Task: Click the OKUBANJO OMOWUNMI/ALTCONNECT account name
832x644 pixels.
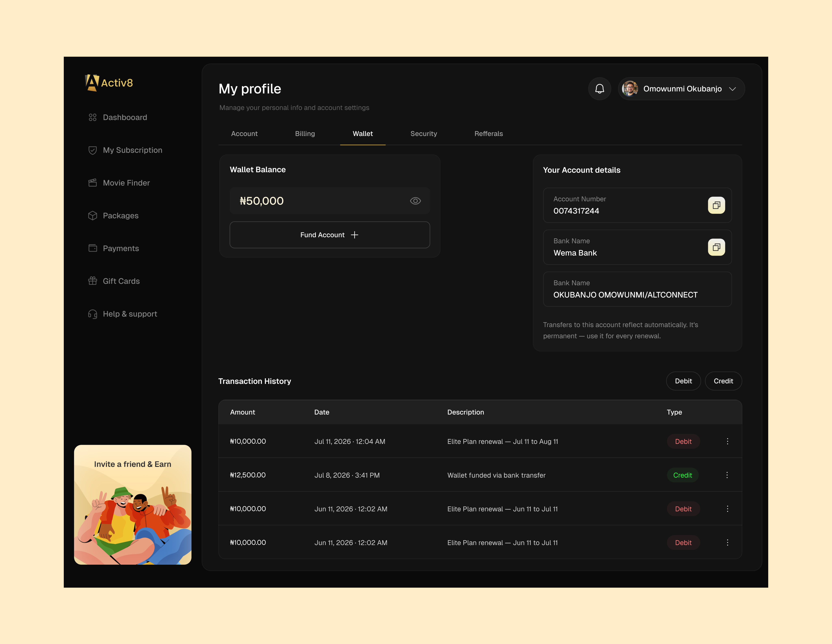Action: [x=625, y=295]
